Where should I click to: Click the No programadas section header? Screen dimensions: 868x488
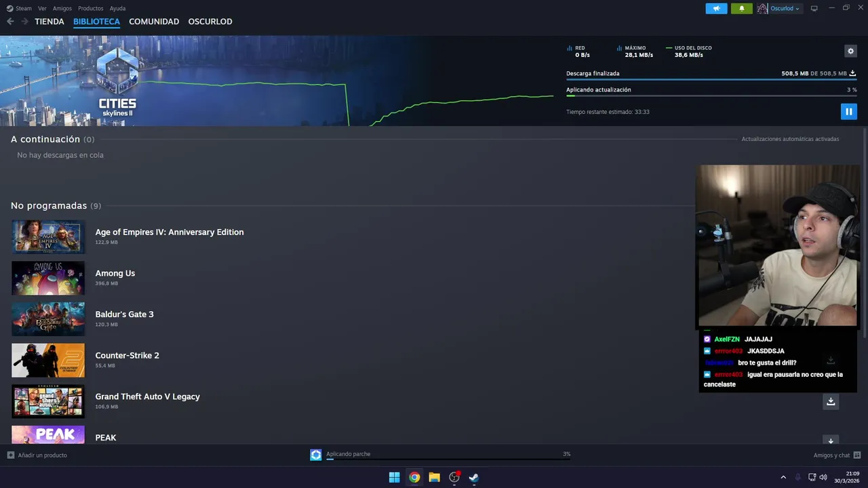click(56, 205)
